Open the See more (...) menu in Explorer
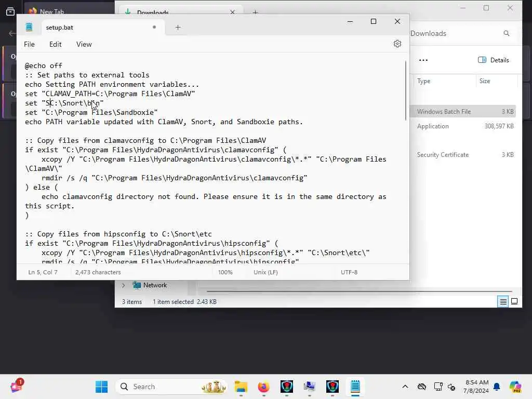Image resolution: width=532 pixels, height=399 pixels. 423,60
